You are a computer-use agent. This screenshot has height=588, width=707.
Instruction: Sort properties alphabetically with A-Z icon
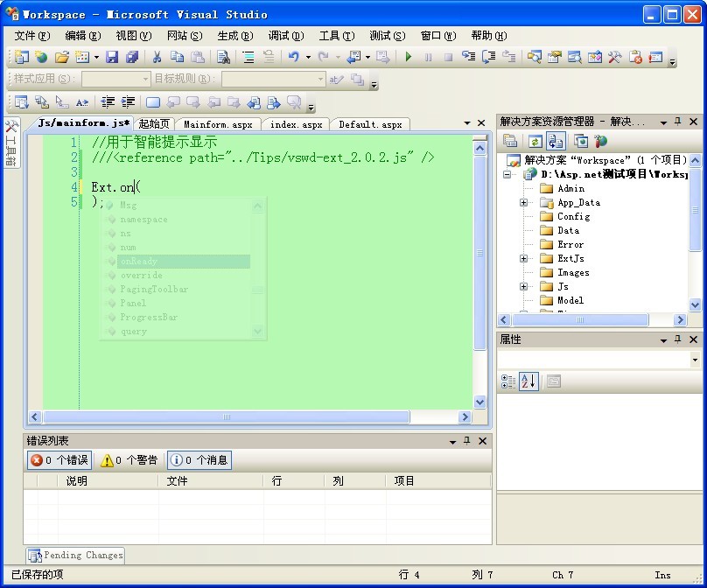click(x=528, y=381)
